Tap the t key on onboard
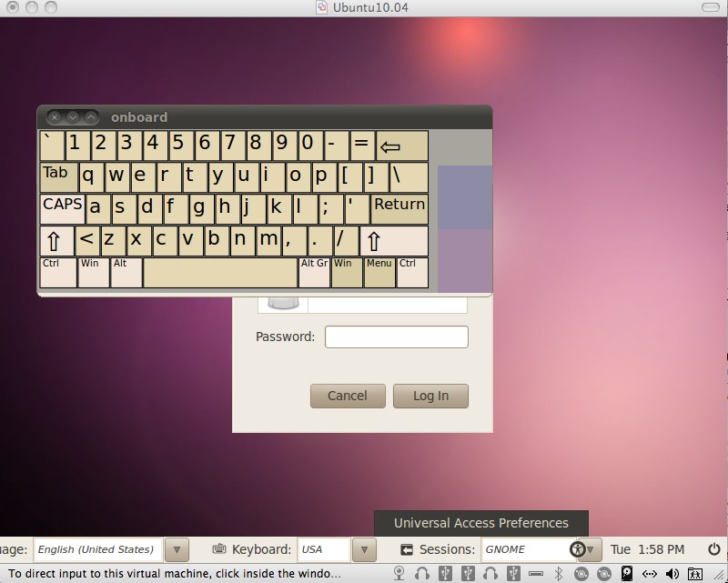The width and height of the screenshot is (728, 583). [195, 177]
